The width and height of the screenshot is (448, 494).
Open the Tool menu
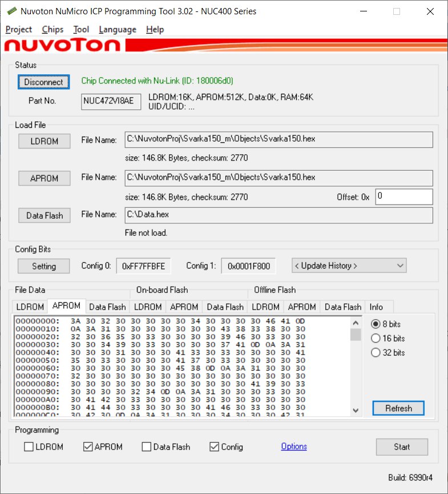[81, 30]
